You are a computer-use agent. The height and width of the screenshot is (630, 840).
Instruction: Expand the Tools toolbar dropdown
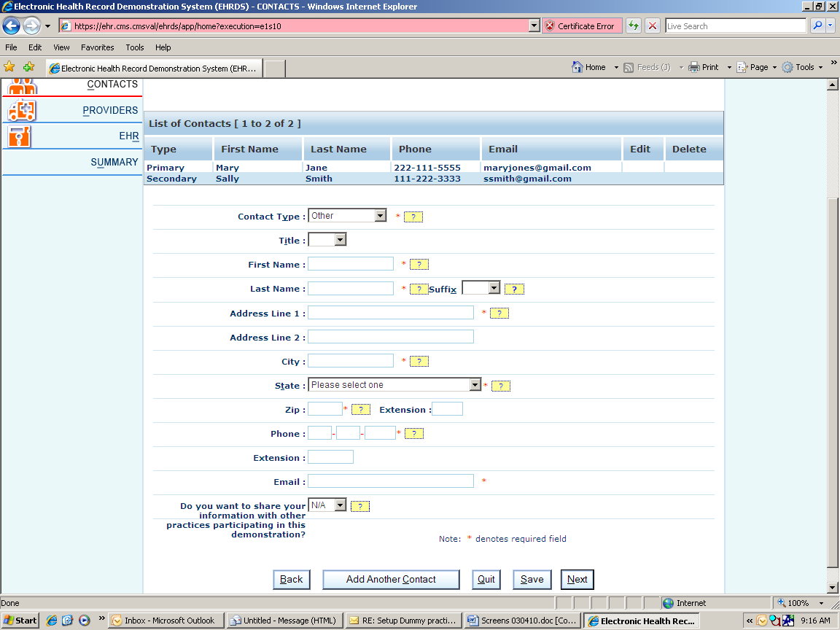pyautogui.click(x=821, y=68)
